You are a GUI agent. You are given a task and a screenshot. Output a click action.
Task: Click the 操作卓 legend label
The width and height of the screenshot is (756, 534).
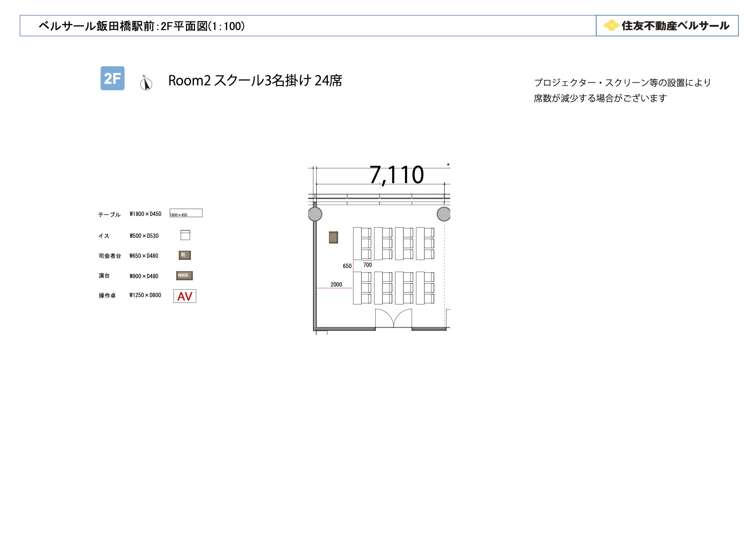(107, 295)
